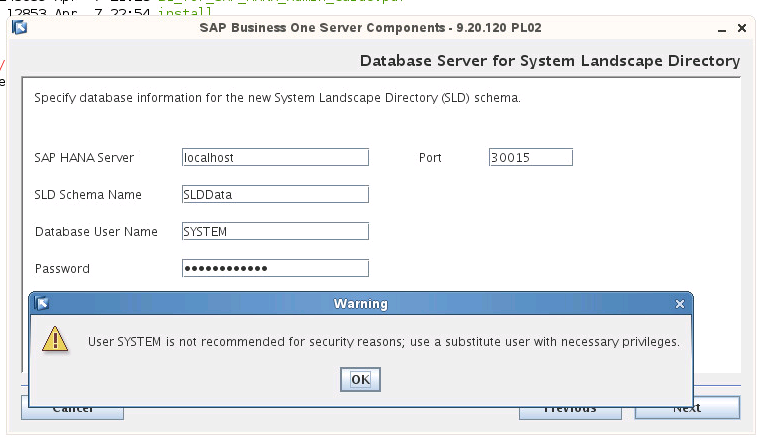Focus the SAP HANA Server field containing localhost

pos(275,157)
